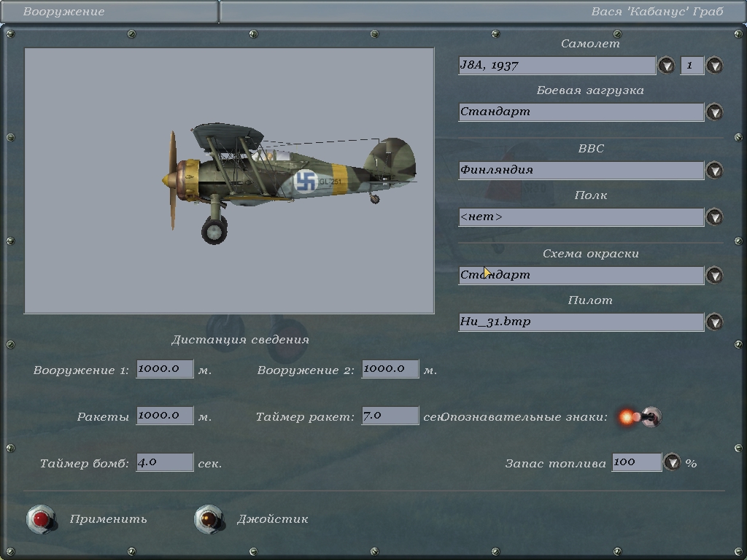
Task: Click the Применить label
Action: (108, 518)
